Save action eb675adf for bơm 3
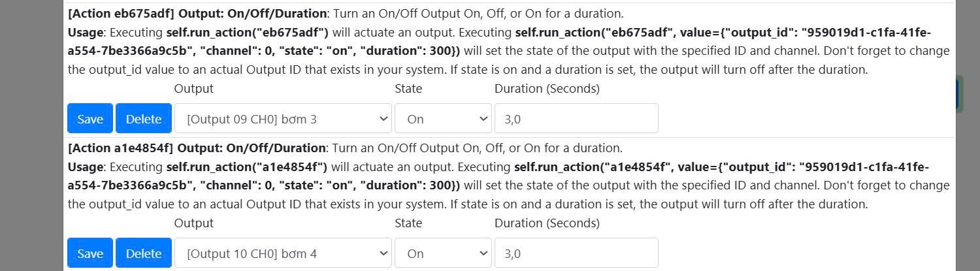Screen dimensions: 980x271 (x=90, y=119)
